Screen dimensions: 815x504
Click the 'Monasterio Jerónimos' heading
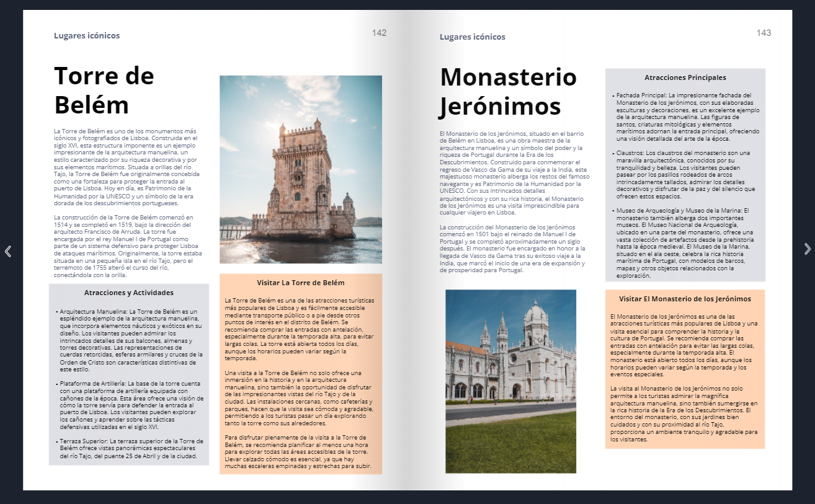click(x=509, y=92)
